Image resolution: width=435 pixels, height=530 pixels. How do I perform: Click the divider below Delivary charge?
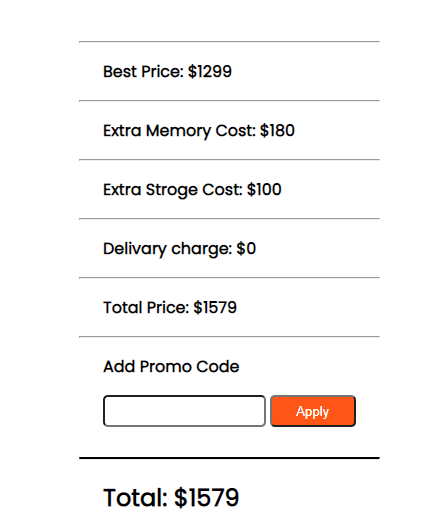click(x=229, y=278)
